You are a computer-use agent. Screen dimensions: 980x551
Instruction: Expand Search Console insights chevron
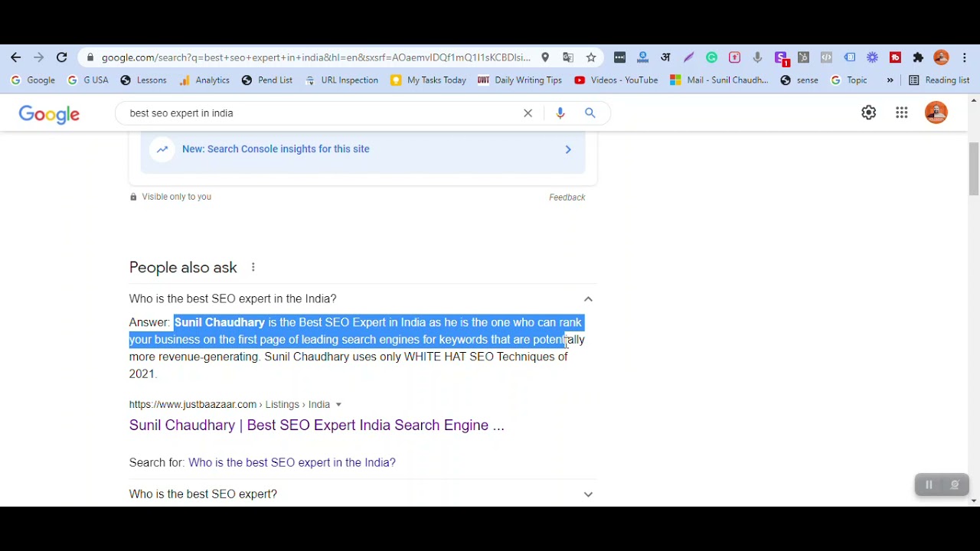[568, 149]
